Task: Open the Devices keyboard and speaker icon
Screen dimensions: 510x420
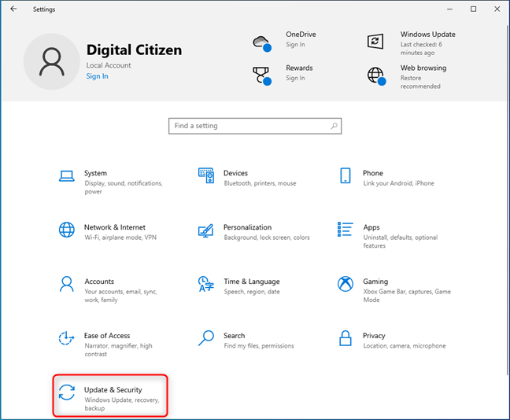Action: pos(206,175)
